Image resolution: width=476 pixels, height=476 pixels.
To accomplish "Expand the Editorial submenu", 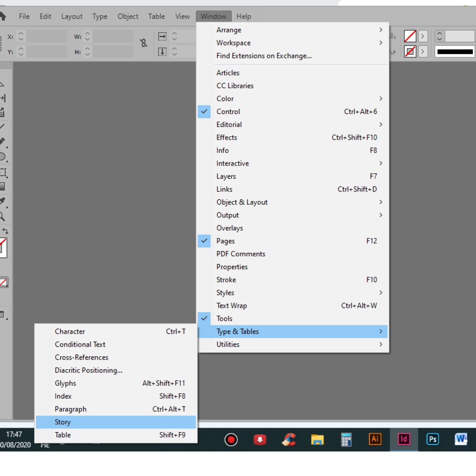I will (x=293, y=125).
